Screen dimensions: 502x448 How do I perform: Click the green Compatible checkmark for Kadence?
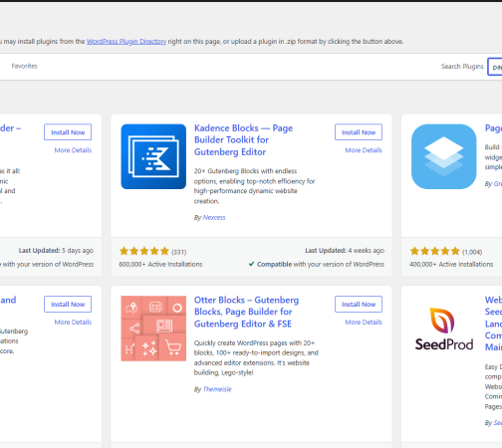pos(251,264)
